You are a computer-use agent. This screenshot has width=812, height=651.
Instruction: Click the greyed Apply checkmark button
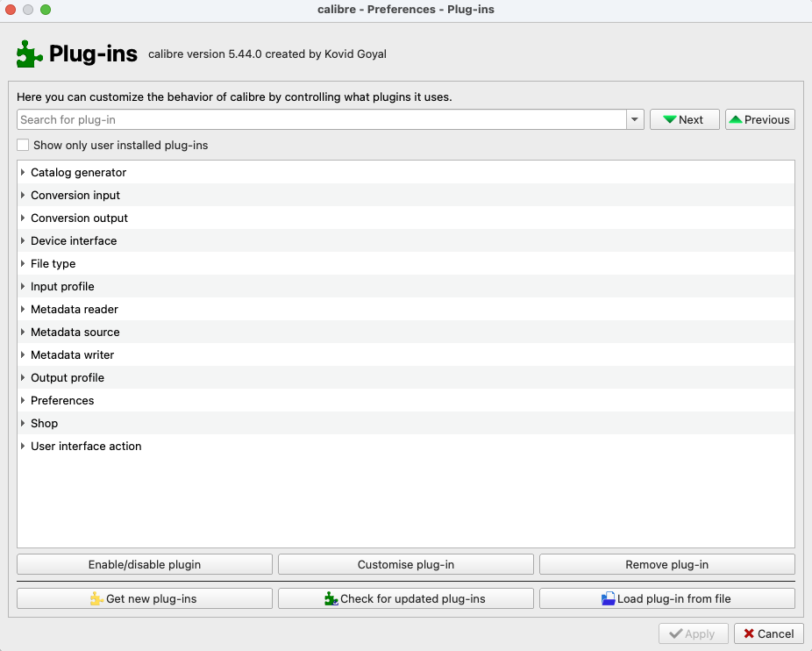693,633
